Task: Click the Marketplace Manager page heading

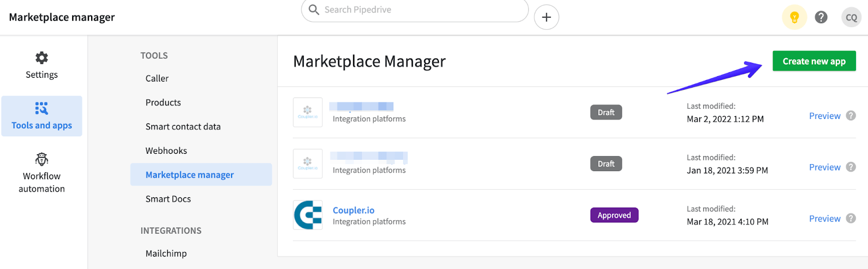Action: (x=369, y=61)
